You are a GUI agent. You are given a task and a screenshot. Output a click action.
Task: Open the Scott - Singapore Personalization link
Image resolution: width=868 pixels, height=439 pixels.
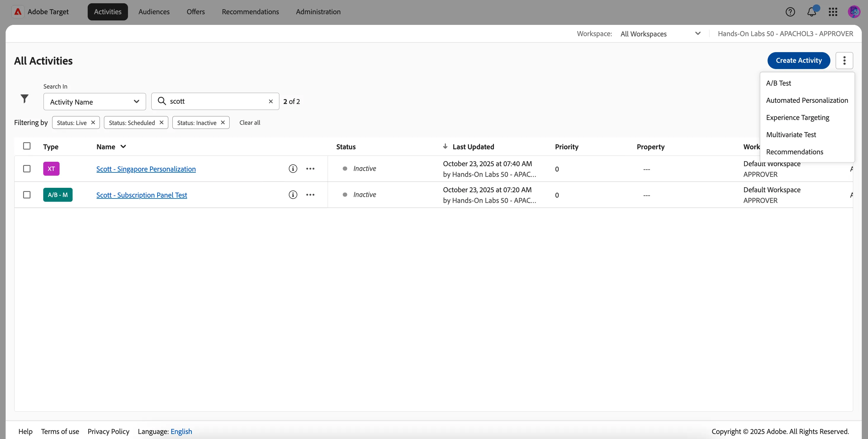pos(146,169)
